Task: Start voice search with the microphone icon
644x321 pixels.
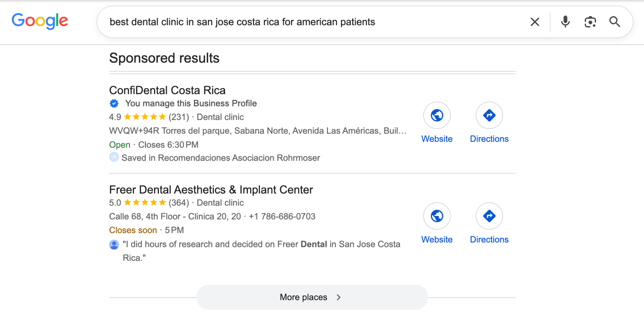Action: [x=565, y=22]
